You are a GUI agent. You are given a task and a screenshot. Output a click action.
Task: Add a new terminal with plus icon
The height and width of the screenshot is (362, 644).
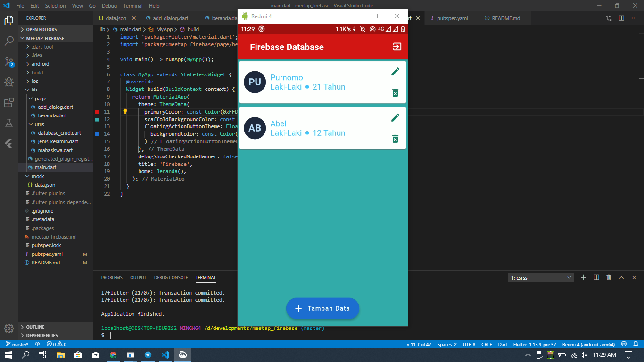tap(583, 278)
